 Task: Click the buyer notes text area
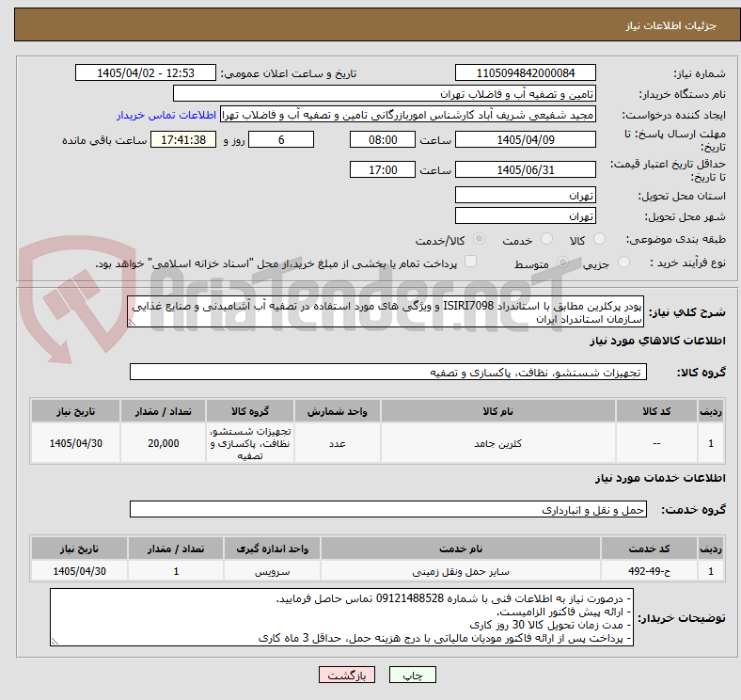tap(341, 617)
